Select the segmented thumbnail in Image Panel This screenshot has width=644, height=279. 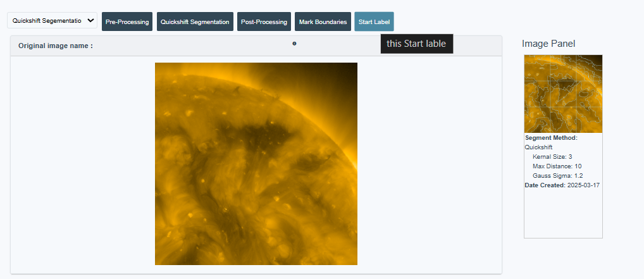tap(563, 94)
